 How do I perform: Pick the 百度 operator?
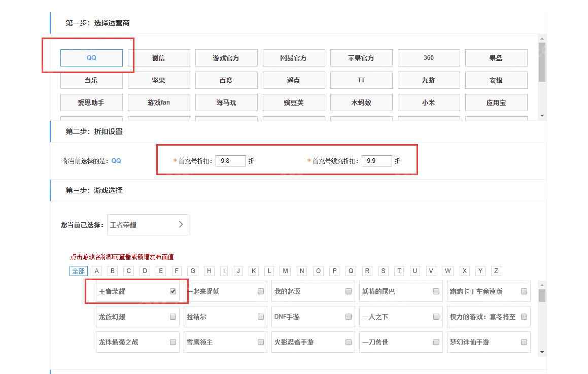(226, 80)
